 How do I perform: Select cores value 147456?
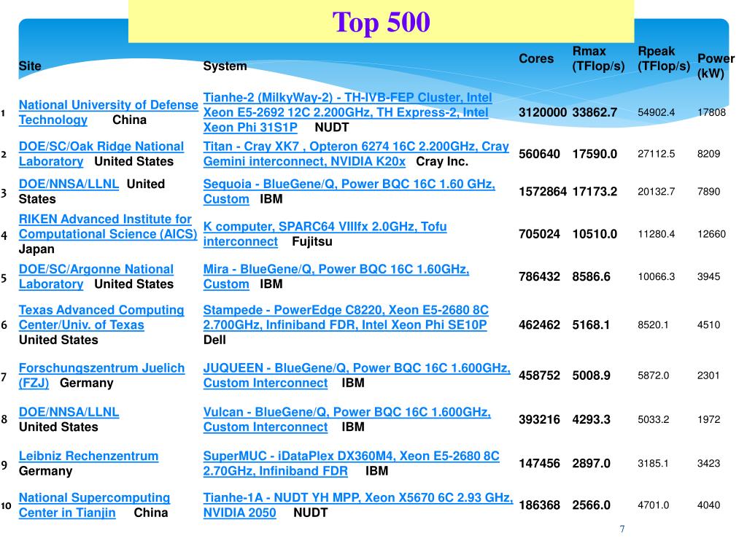click(539, 463)
